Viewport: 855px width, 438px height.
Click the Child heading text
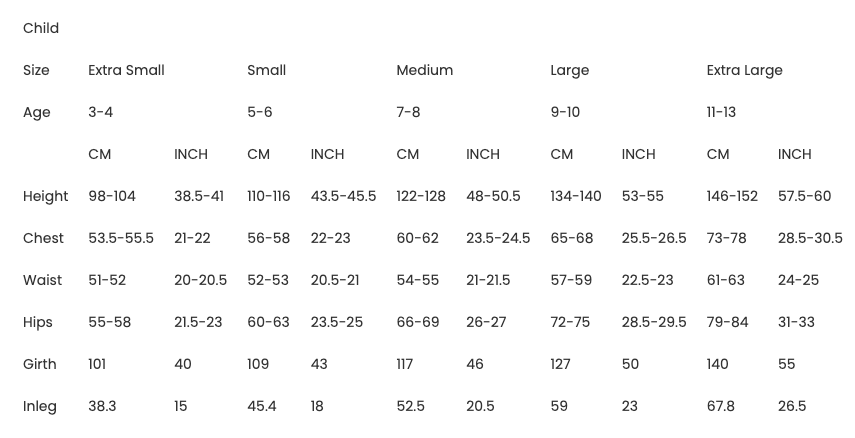[41, 28]
